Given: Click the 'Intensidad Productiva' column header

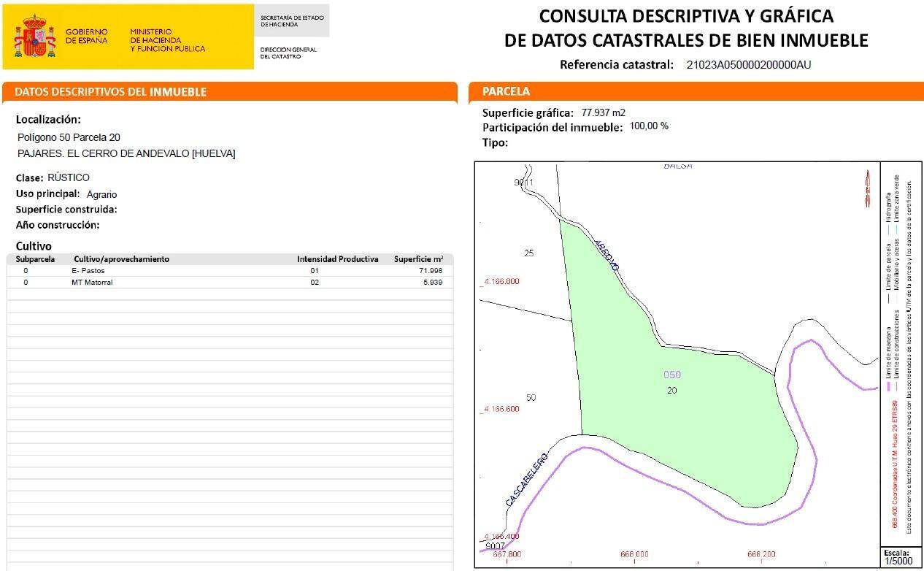Looking at the screenshot, I should click(337, 259).
